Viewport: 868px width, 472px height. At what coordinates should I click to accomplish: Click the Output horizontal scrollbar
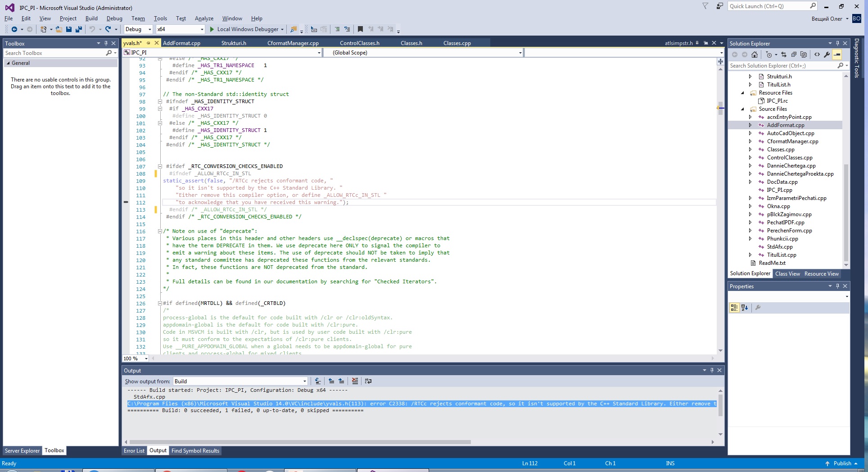point(300,442)
